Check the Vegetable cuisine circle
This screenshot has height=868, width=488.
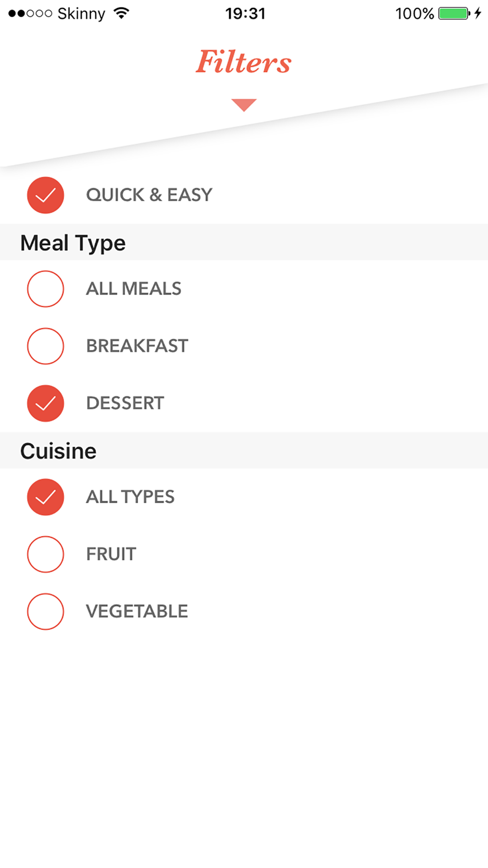45,611
